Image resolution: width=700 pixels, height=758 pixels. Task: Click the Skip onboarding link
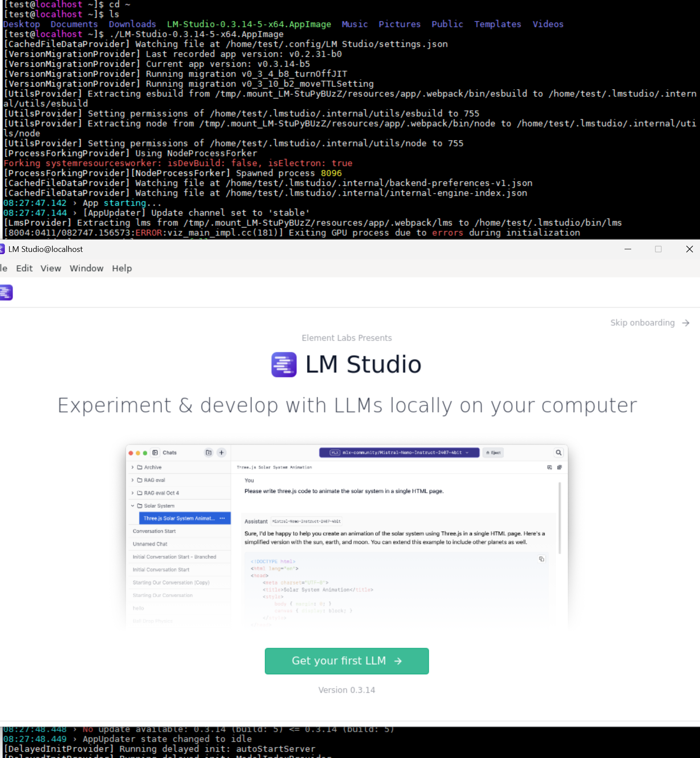(642, 323)
